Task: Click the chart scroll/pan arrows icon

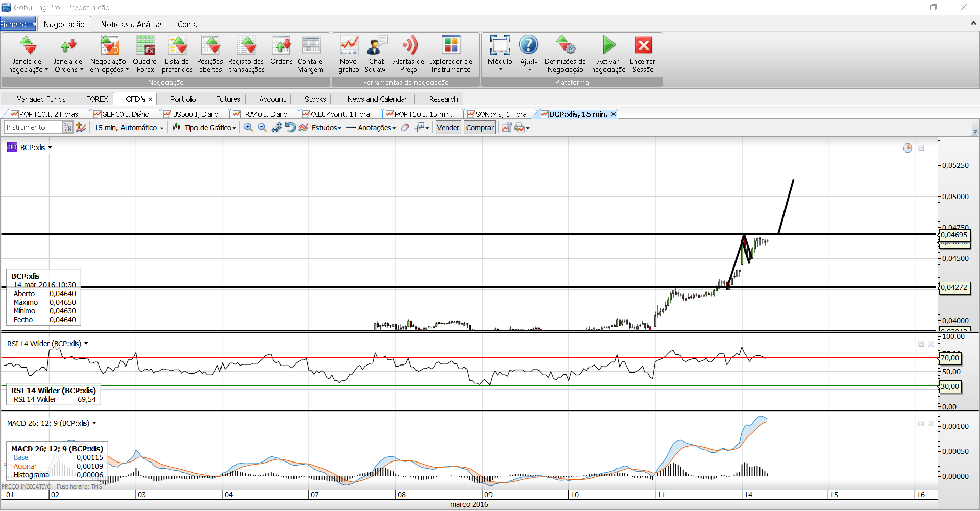Action: (x=277, y=128)
